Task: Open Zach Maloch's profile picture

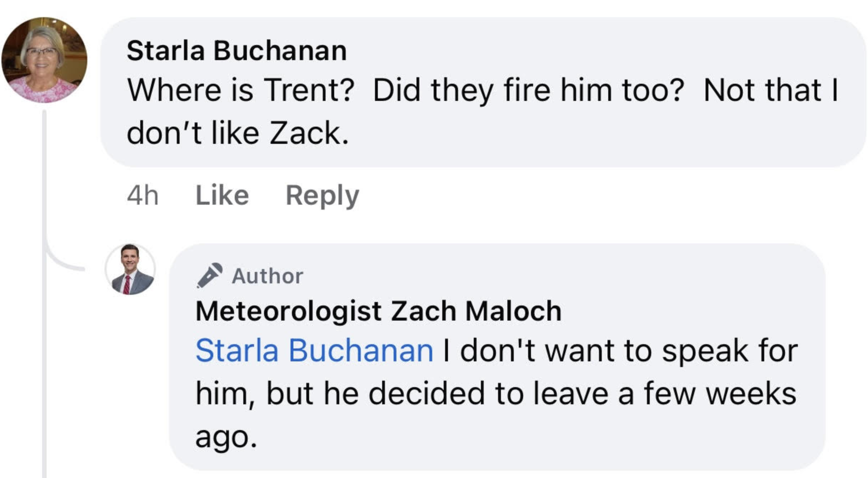Action: 130,269
